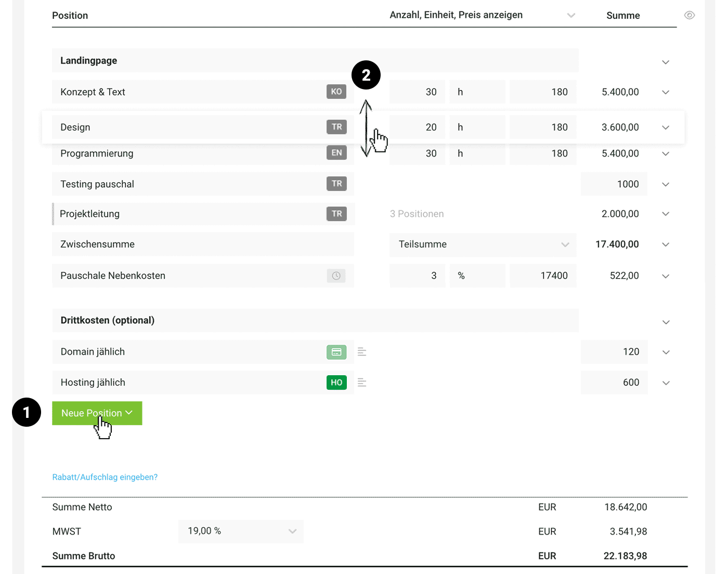Click the Testing pauschal sum field with 1000
This screenshot has height=574, width=728.
(x=614, y=184)
